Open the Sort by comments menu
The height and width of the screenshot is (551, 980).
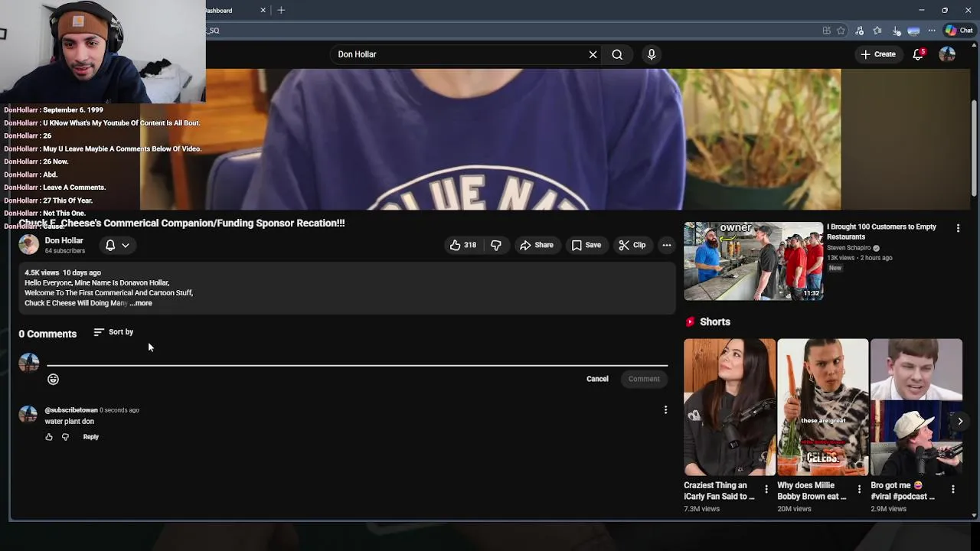click(x=113, y=332)
